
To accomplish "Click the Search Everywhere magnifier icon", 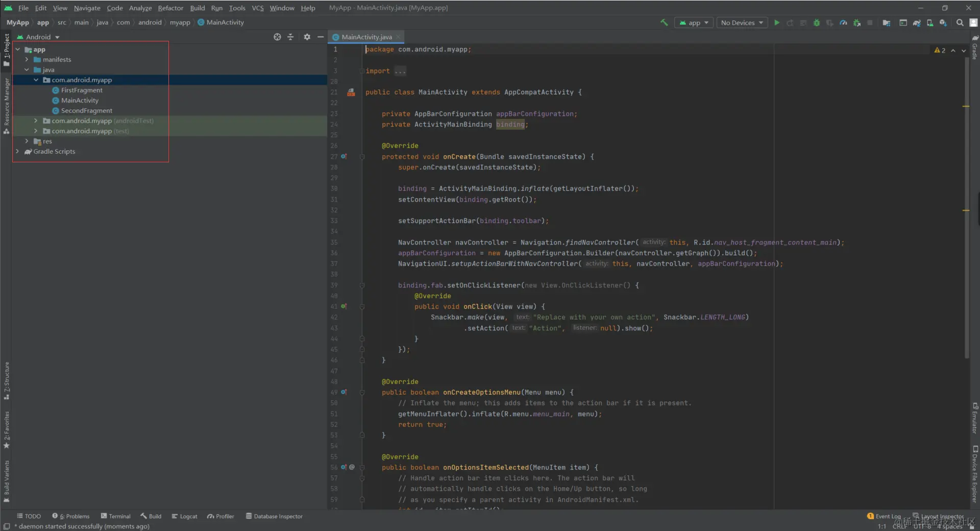I will click(960, 22).
